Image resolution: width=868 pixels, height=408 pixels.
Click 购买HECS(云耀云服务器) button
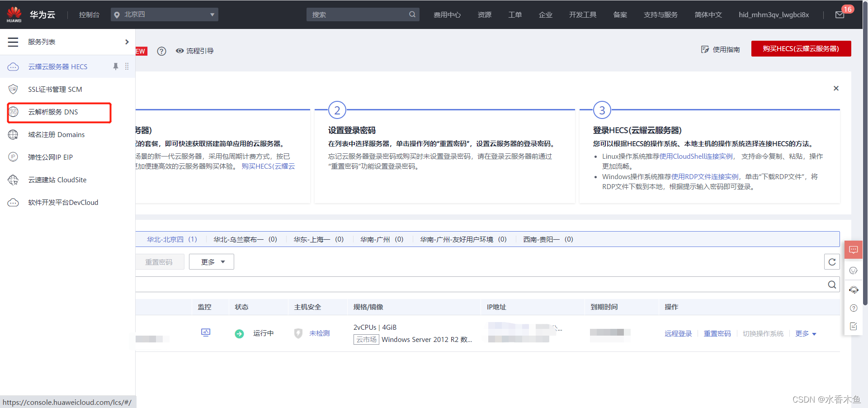(801, 48)
